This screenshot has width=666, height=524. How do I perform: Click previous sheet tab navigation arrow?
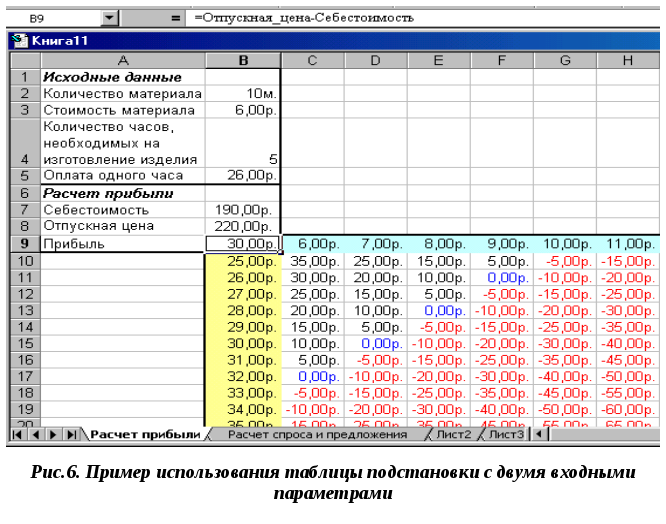click(x=36, y=434)
